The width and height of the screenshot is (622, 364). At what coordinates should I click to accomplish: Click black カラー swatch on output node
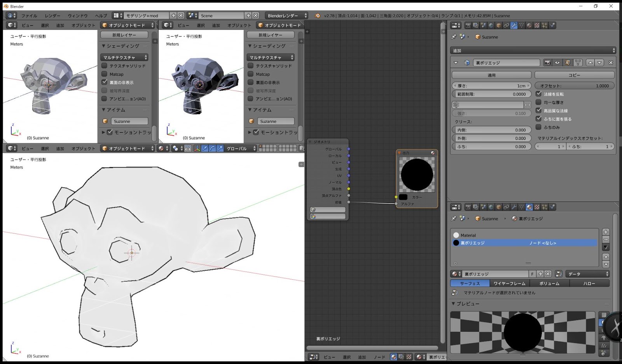tap(403, 197)
